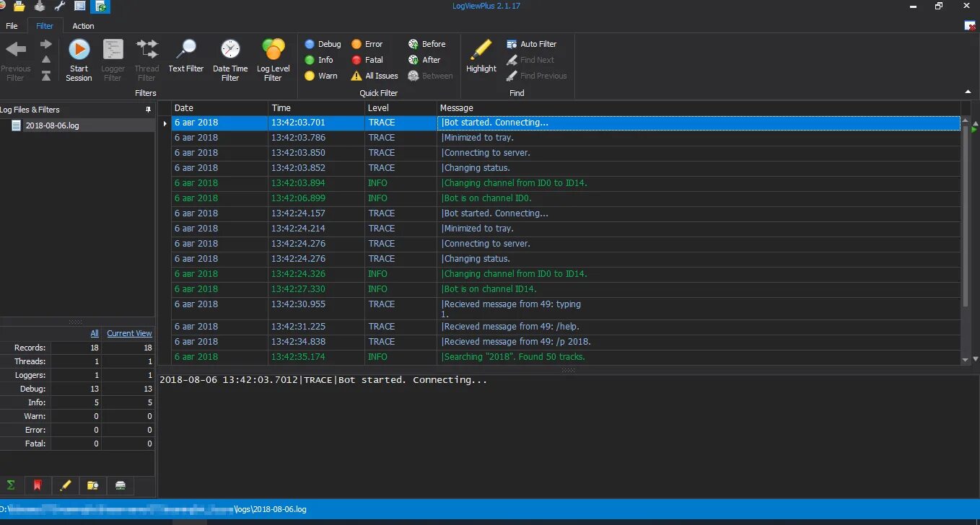980x525 pixels.
Task: Click the small close document icon at top right
Action: [x=970, y=26]
